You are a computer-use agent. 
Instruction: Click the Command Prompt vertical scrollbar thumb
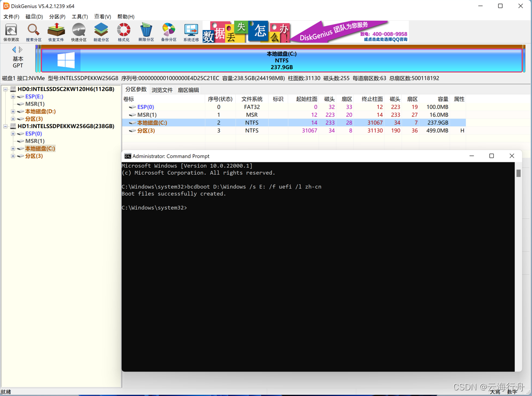click(518, 173)
